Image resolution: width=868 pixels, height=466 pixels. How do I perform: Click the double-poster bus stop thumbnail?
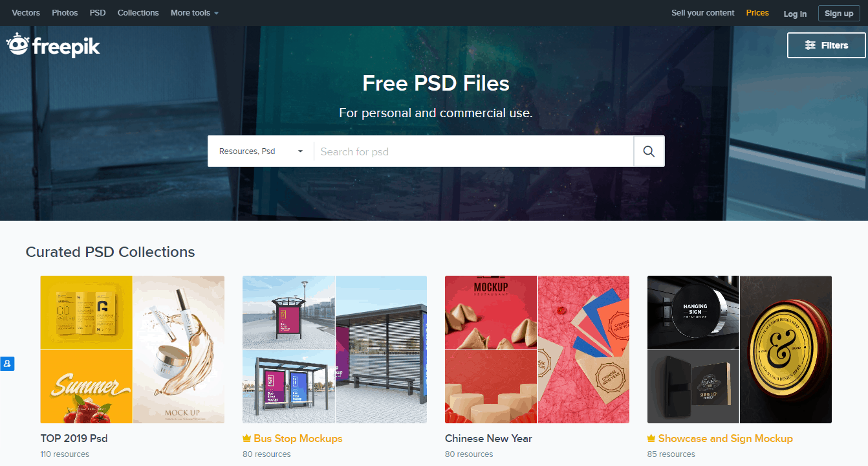click(x=288, y=387)
